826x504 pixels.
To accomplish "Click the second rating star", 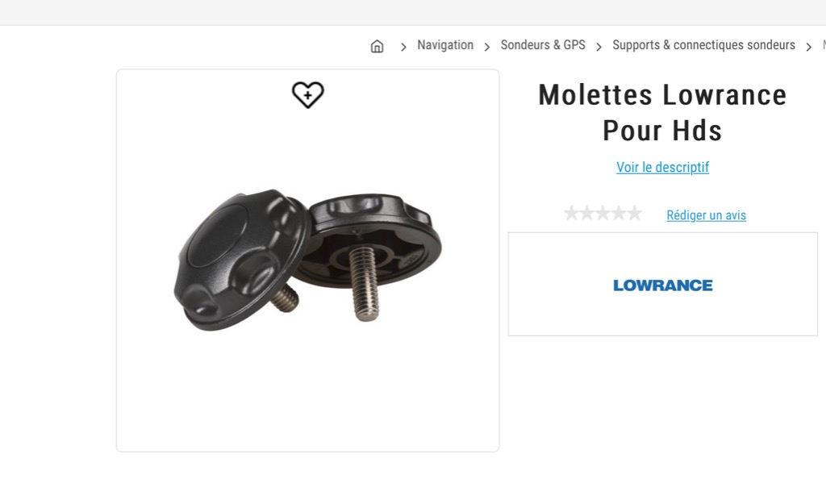I will coord(587,214).
